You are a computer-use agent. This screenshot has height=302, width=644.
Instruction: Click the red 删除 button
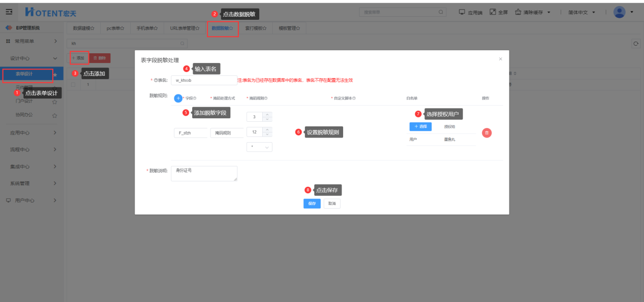100,58
